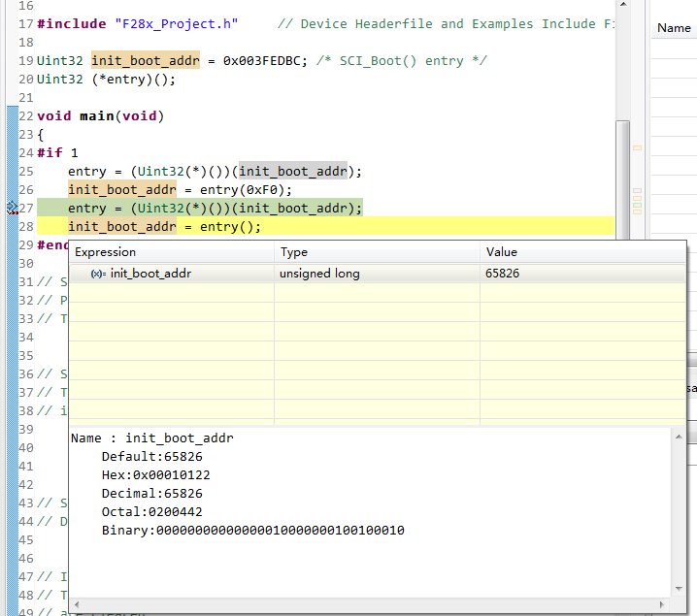The image size is (697, 616).
Task: Click the details pane scroll down arrow
Action: [679, 589]
